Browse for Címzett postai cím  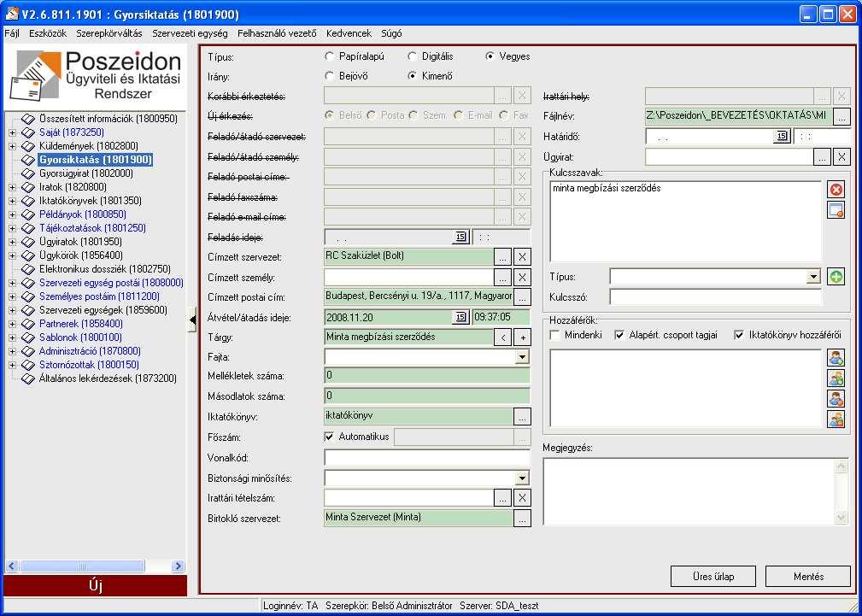pos(522,297)
